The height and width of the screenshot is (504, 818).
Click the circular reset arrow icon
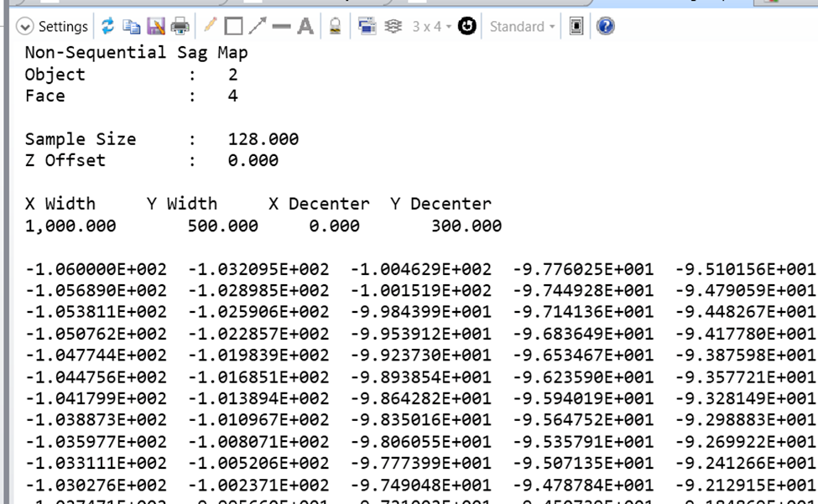(467, 26)
